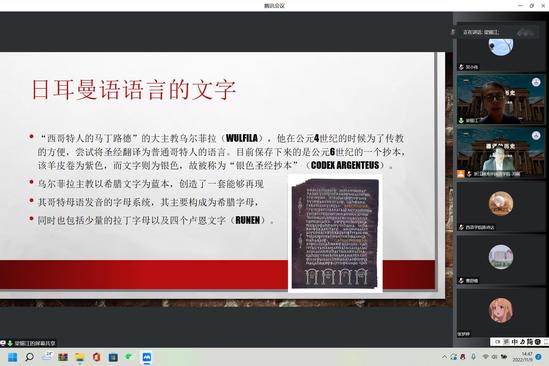Image resolution: width=549 pixels, height=366 pixels.
Task: Open the clock and date flyout
Action: click(x=523, y=357)
